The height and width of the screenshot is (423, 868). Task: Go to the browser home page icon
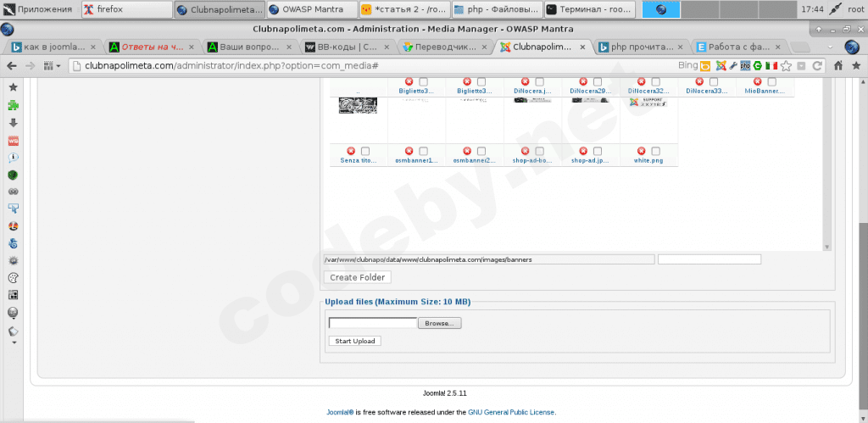tap(838, 66)
